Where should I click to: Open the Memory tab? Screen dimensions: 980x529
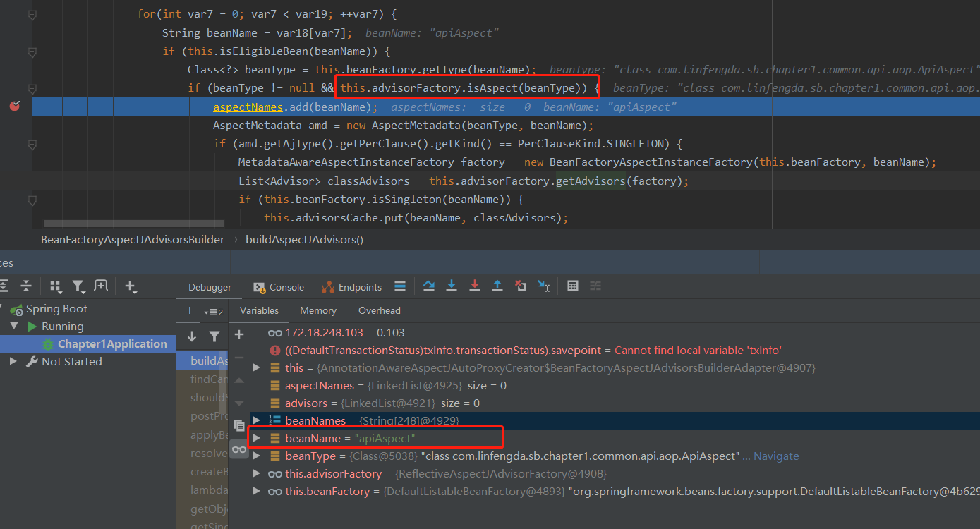317,310
